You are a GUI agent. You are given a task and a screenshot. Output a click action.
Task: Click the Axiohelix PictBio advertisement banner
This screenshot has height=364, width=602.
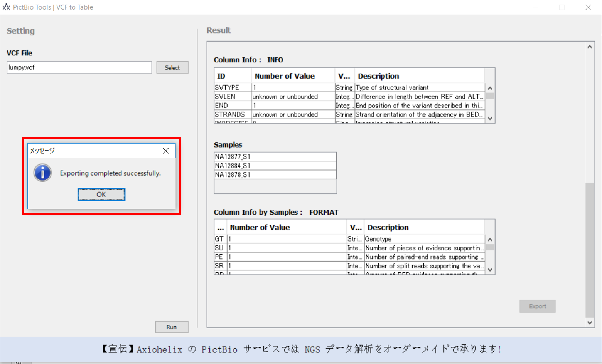[301, 349]
